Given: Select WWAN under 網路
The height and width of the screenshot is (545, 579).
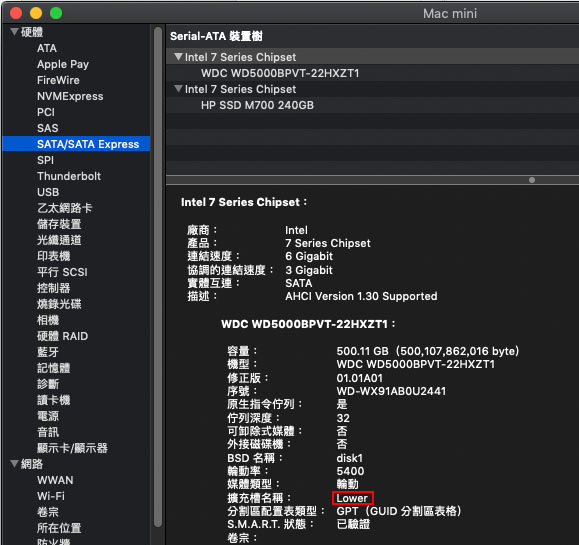Looking at the screenshot, I should tap(55, 480).
